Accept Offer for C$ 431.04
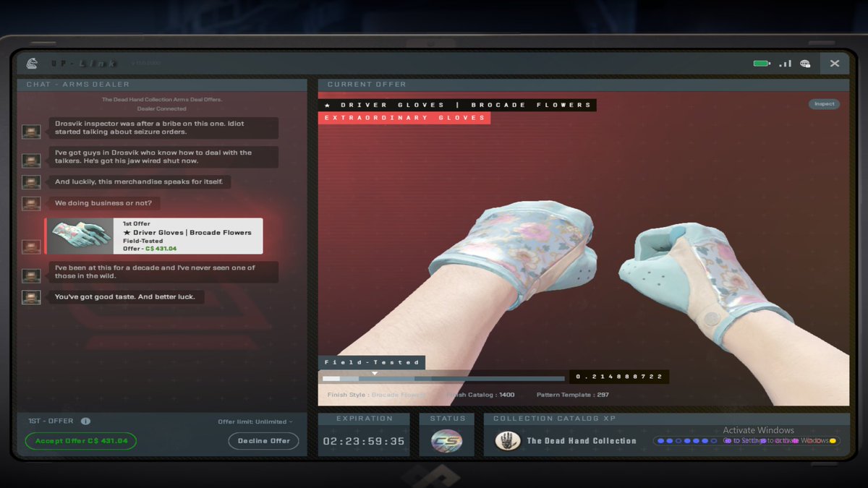868x488 pixels. pyautogui.click(x=81, y=441)
